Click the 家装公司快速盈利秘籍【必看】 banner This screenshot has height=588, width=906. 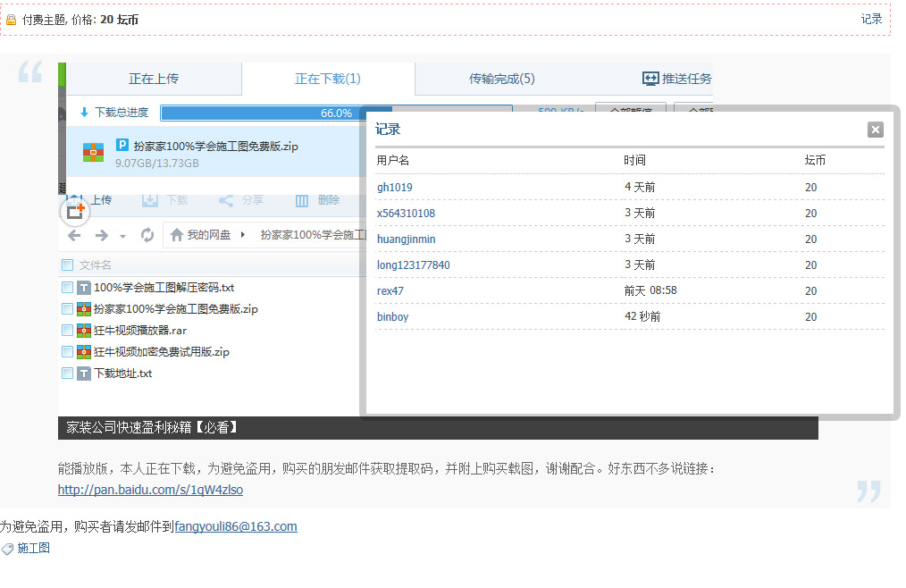point(438,428)
